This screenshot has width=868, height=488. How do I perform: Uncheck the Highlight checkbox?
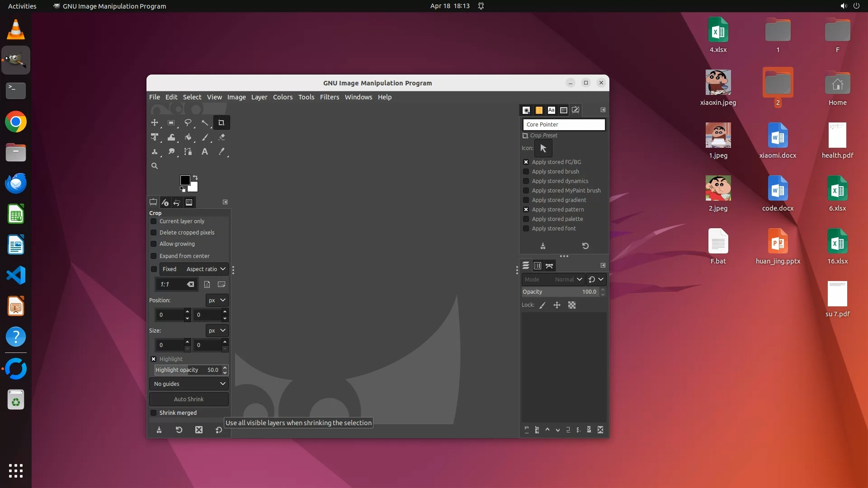[154, 359]
